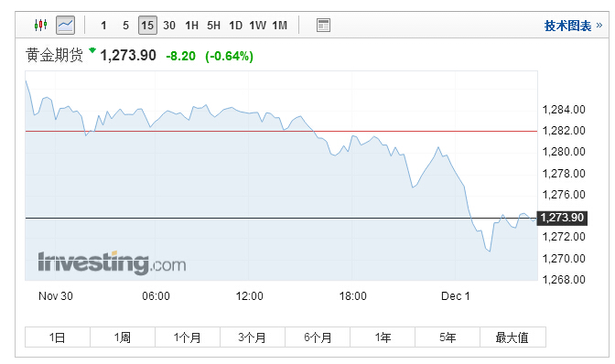The image size is (615, 364).
Task: Show the 最大值 full range
Action: click(x=512, y=337)
